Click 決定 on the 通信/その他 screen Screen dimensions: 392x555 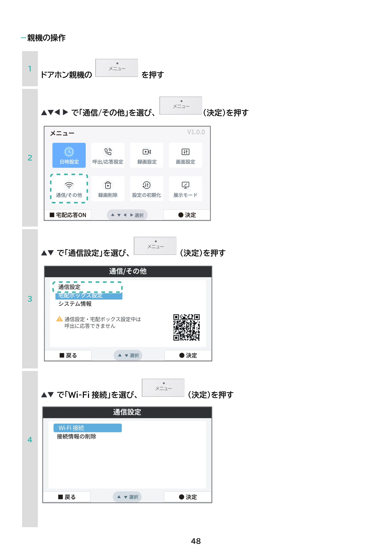[188, 355]
